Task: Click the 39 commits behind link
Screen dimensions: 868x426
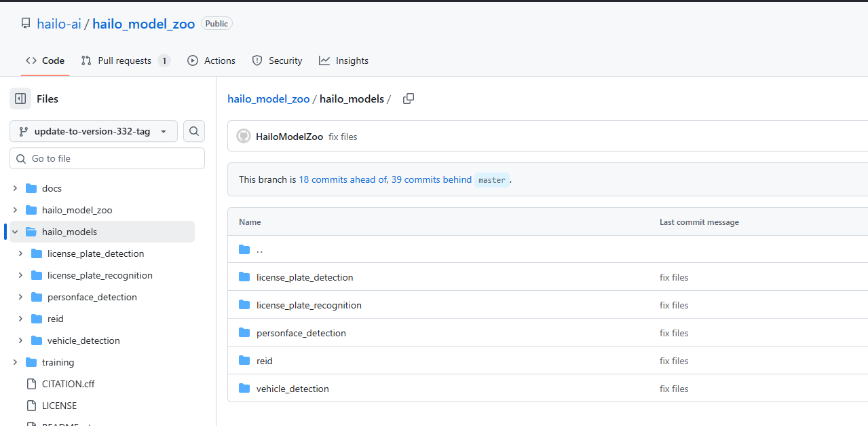Action: tap(432, 180)
